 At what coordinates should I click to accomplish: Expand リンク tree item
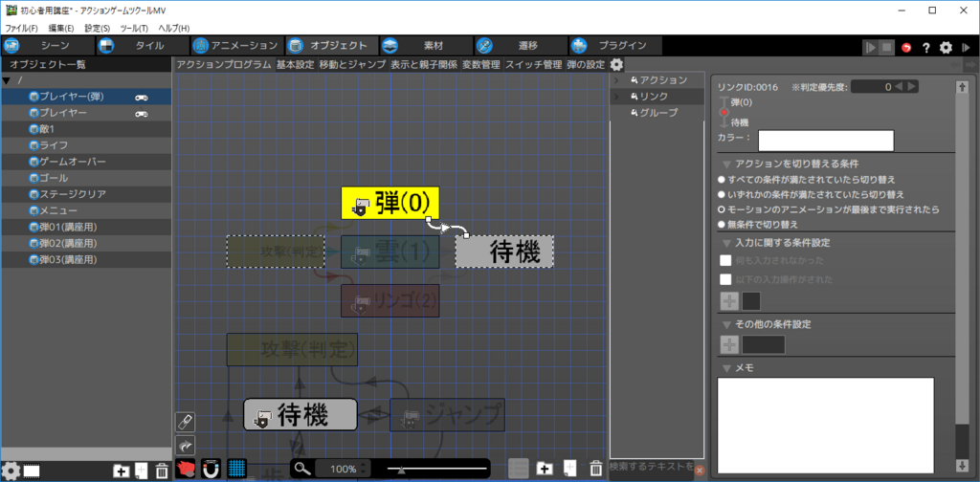(x=616, y=97)
